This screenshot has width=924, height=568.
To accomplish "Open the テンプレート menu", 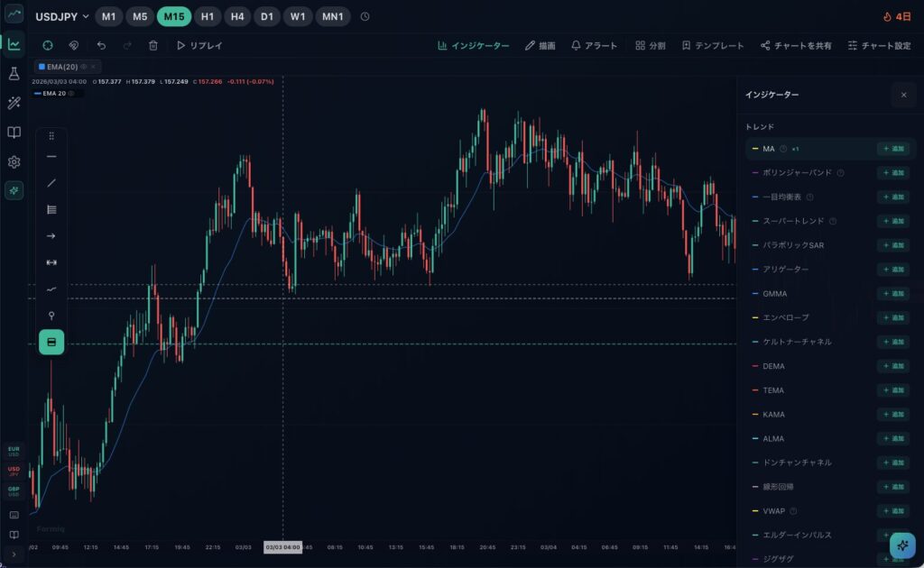I will [713, 45].
